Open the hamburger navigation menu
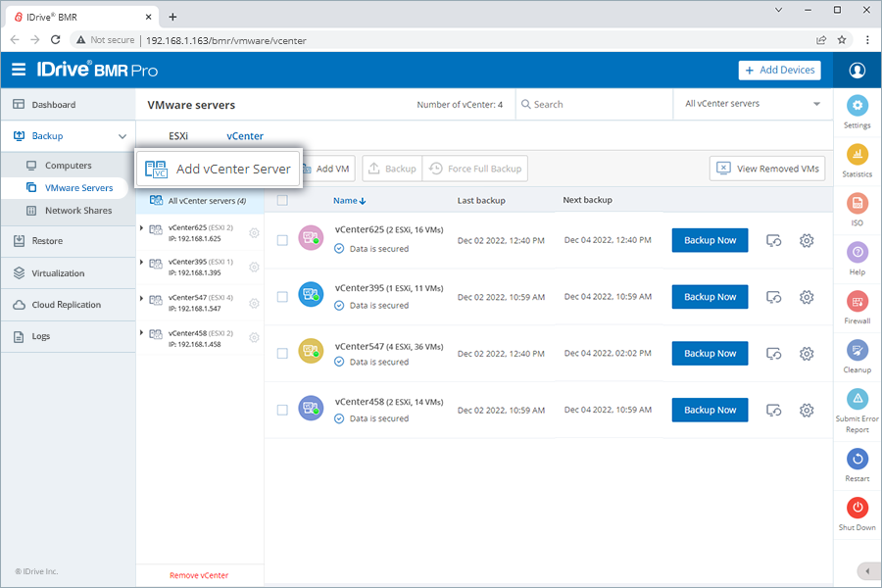The width and height of the screenshot is (882, 588). pyautogui.click(x=19, y=70)
